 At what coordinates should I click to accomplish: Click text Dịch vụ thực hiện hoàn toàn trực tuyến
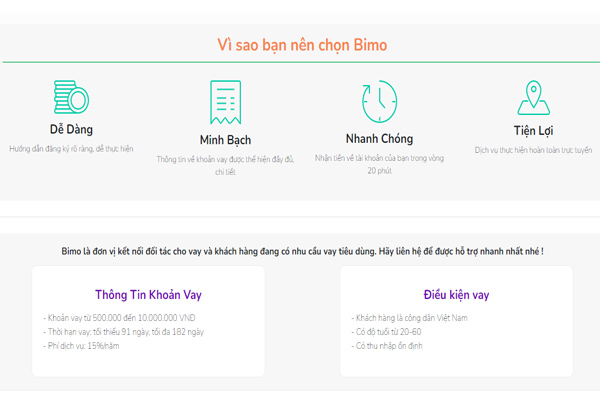(533, 150)
